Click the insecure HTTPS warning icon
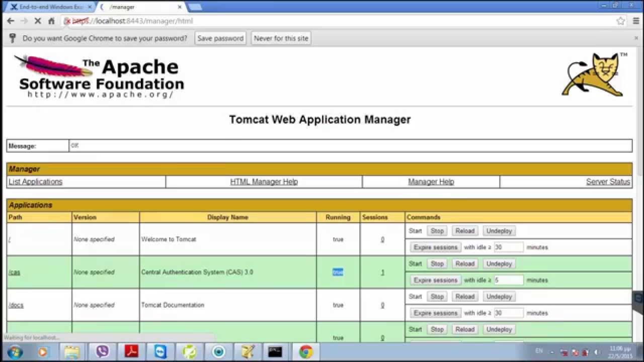This screenshot has height=362, width=644. click(x=67, y=21)
